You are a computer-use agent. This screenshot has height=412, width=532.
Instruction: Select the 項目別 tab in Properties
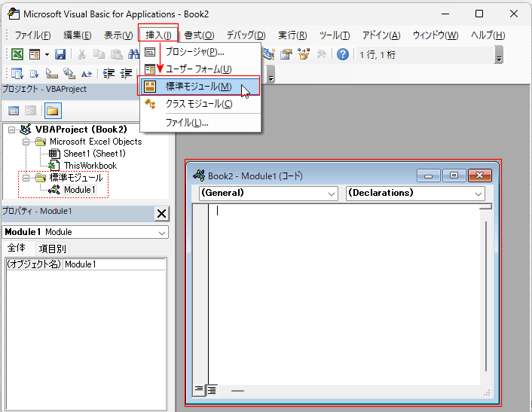tap(52, 249)
